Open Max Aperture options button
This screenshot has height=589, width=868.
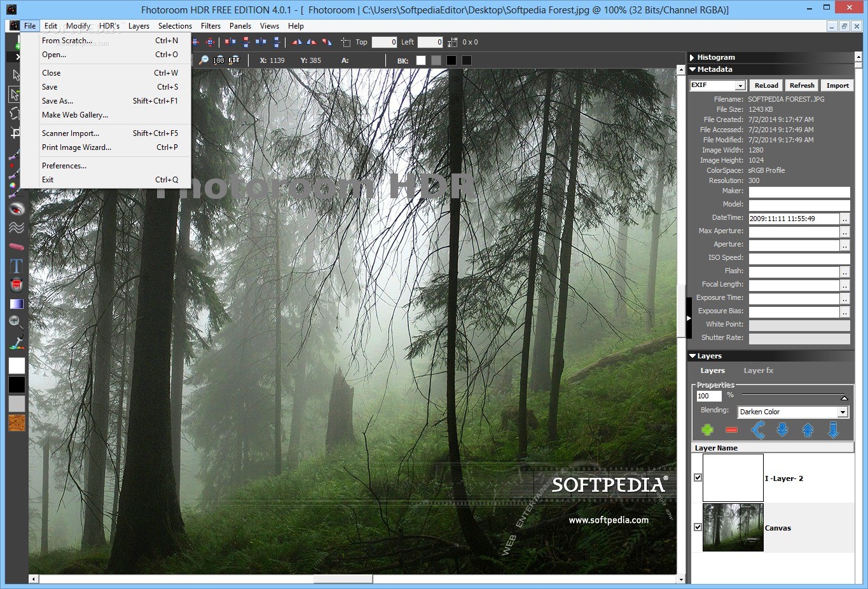pos(844,232)
